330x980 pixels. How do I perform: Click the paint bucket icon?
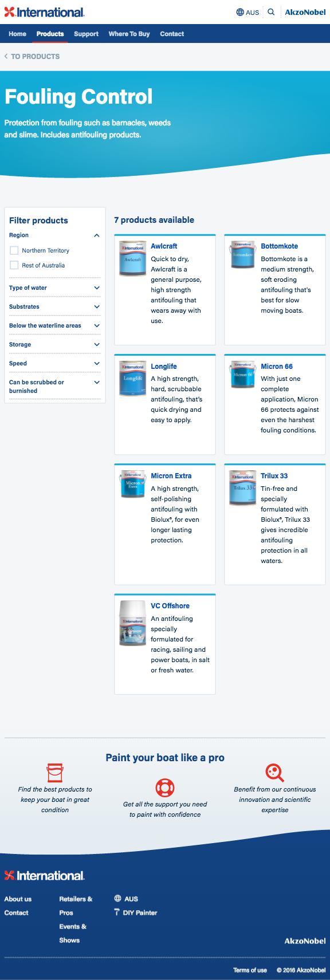[55, 772]
